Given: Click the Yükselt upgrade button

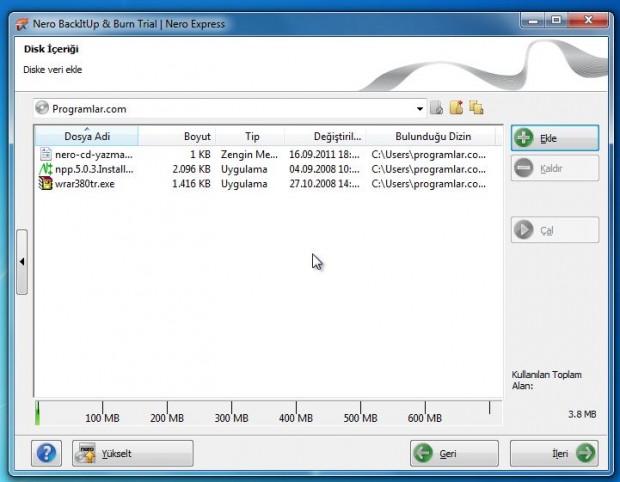Looking at the screenshot, I should (x=132, y=453).
